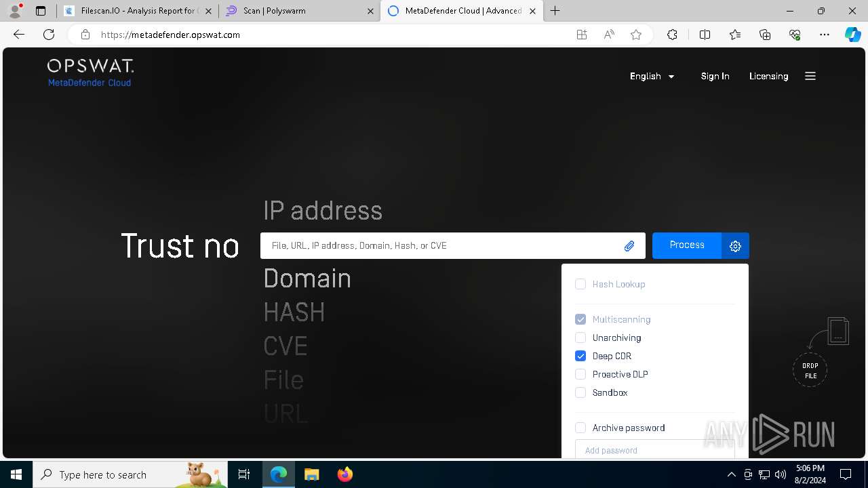View site information lock icon
This screenshot has width=868, height=488.
pyautogui.click(x=85, y=35)
